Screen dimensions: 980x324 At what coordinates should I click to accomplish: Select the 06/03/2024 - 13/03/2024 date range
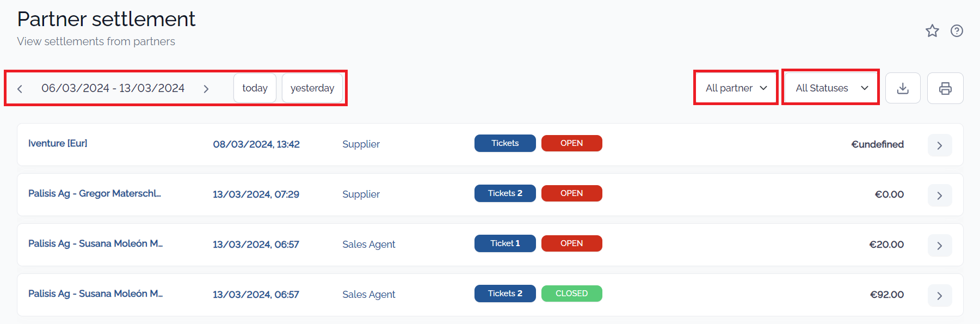tap(113, 88)
